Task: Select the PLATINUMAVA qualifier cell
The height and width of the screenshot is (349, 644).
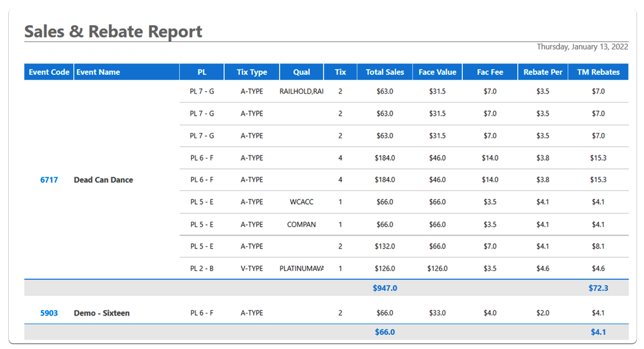Action: tap(301, 268)
